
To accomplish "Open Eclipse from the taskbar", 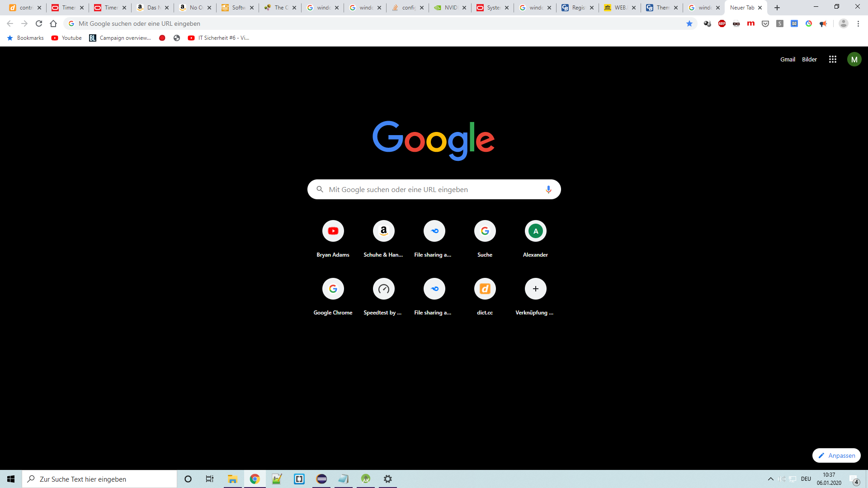I will click(321, 479).
